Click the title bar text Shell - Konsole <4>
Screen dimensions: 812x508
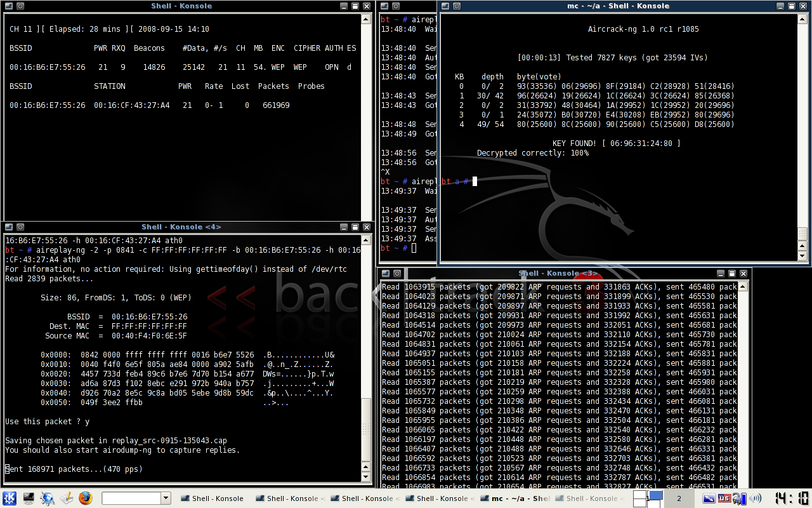coord(181,227)
